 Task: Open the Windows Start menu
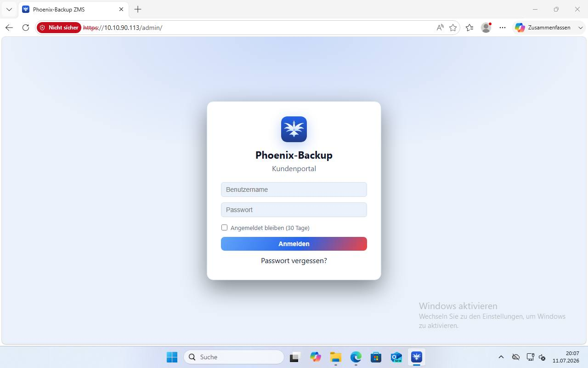tap(172, 357)
